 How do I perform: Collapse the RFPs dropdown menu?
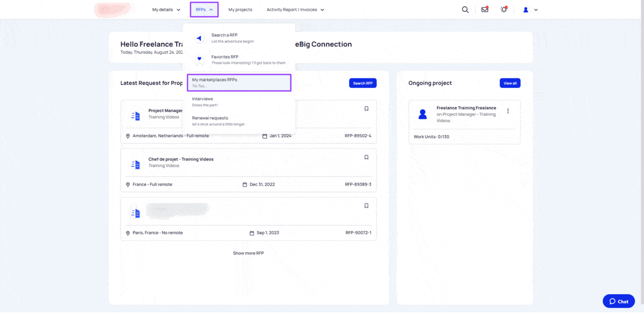point(204,10)
